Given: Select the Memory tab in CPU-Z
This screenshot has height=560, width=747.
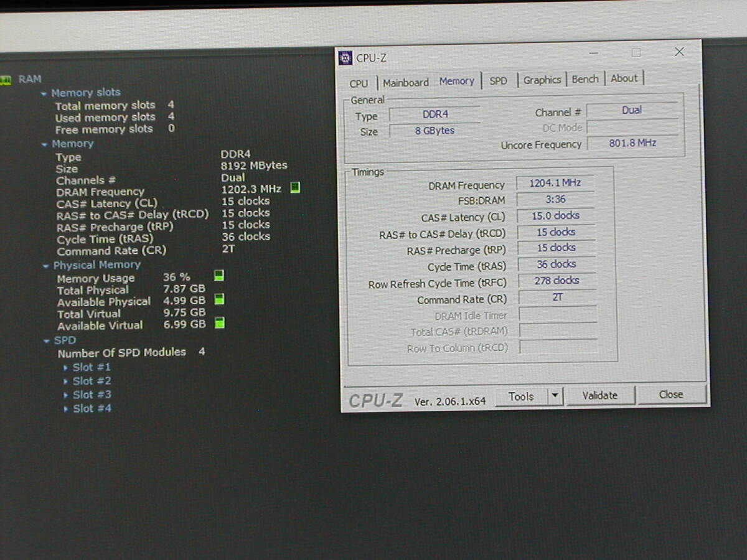Looking at the screenshot, I should pyautogui.click(x=456, y=81).
